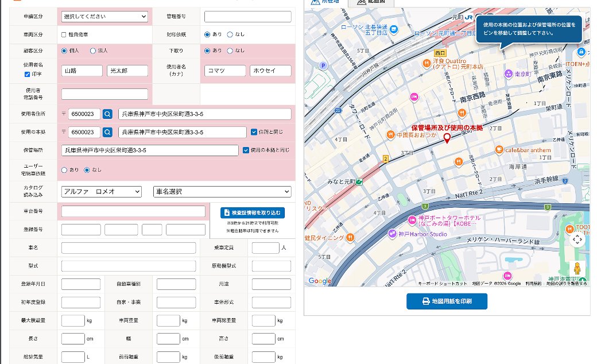Screen dimensions: 597x364
Task: Open the アルファ ロメオ maker dropdown
Action: [x=101, y=192]
